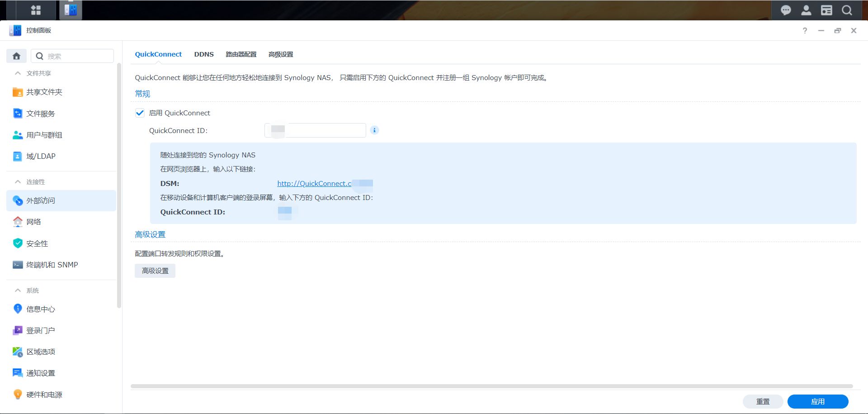Toggle the 启用 QuickConnect checkbox
868x414 pixels.
click(140, 113)
